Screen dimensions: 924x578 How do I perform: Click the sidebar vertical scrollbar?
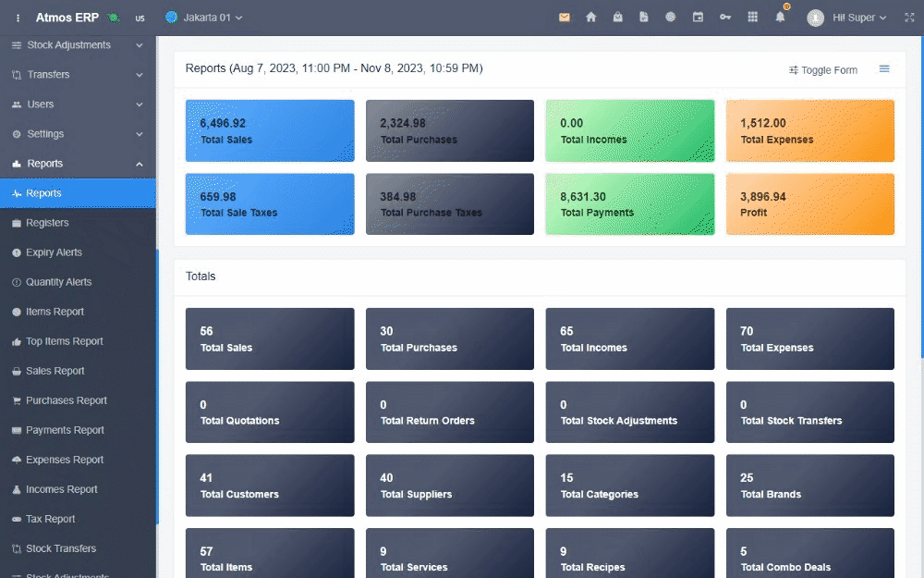pyautogui.click(x=157, y=387)
